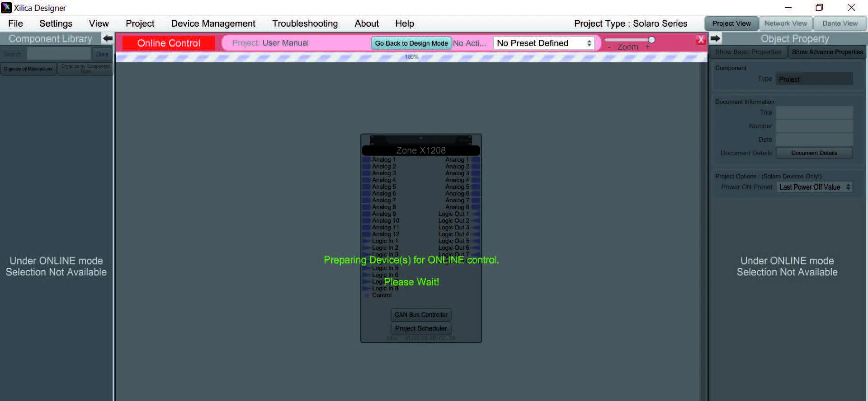This screenshot has height=401, width=868.
Task: Collapse the Component Library panel arrow
Action: 108,38
